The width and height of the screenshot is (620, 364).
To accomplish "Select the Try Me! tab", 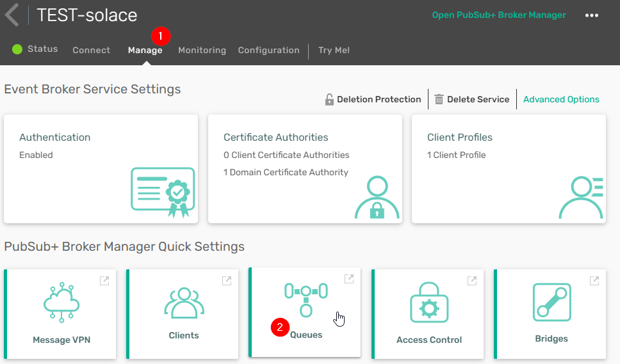I will coord(334,50).
